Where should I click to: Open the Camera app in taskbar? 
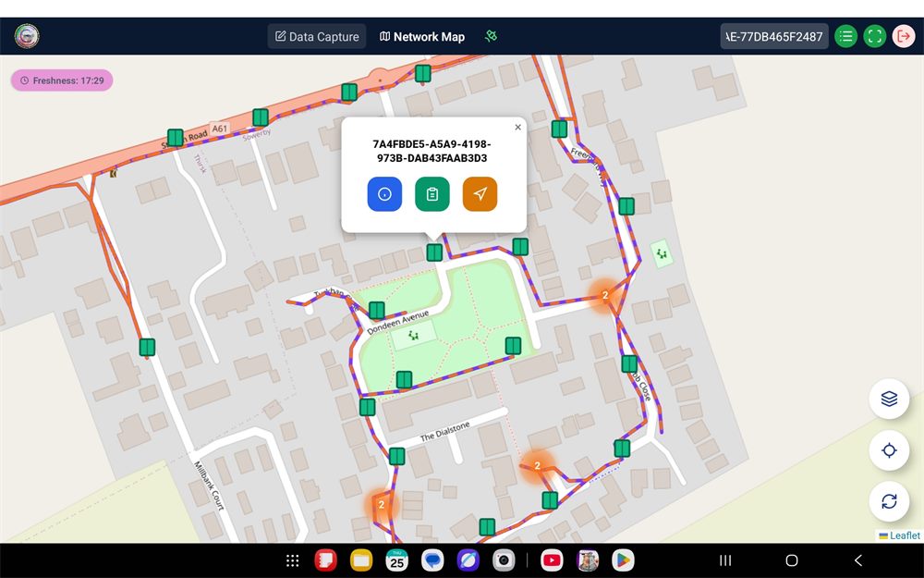click(x=504, y=560)
